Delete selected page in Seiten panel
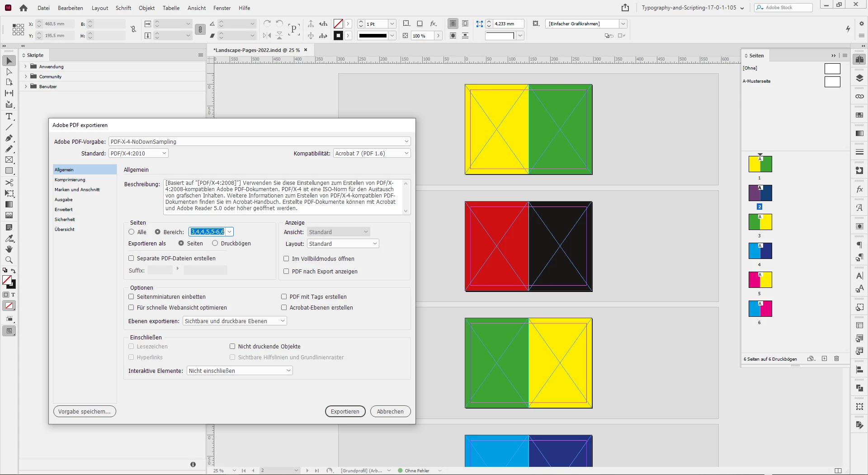Image resolution: width=868 pixels, height=475 pixels. [x=836, y=358]
